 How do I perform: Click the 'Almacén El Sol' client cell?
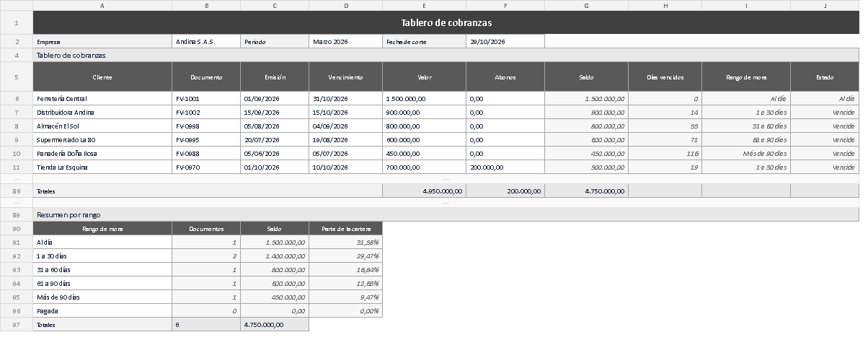pyautogui.click(x=102, y=126)
